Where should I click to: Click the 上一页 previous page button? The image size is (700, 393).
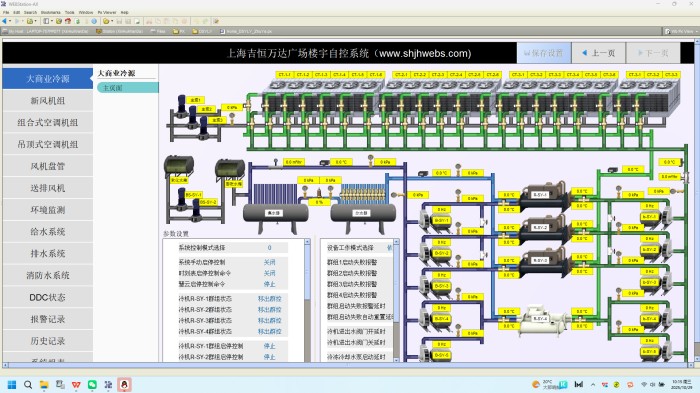599,53
